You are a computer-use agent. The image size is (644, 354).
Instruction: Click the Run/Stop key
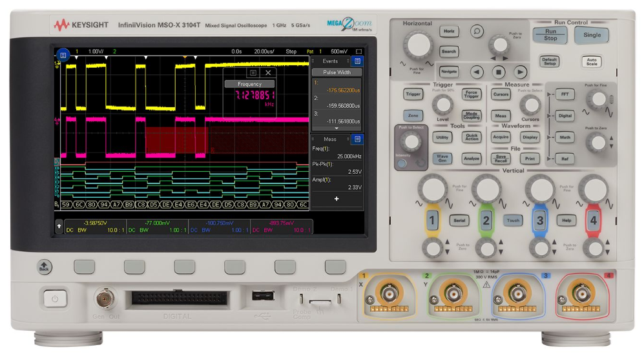550,34
